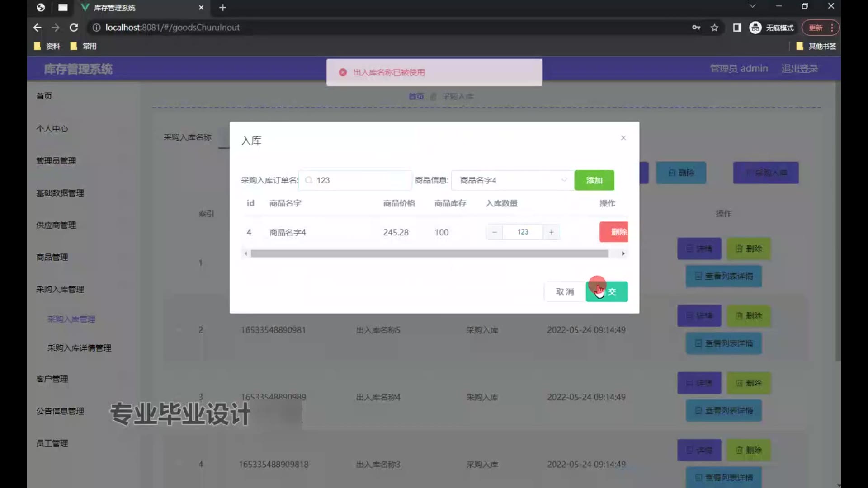Open 采购入库详情管理 in the sidebar
The width and height of the screenshot is (868, 488).
(79, 348)
